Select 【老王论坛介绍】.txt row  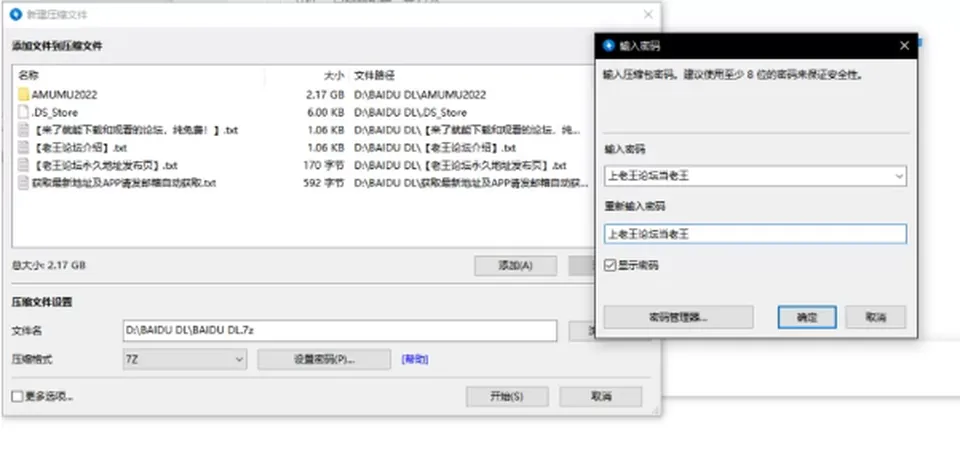(303, 148)
